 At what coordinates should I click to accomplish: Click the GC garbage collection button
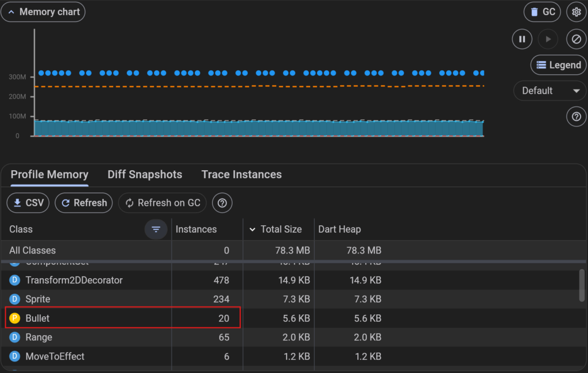point(542,12)
